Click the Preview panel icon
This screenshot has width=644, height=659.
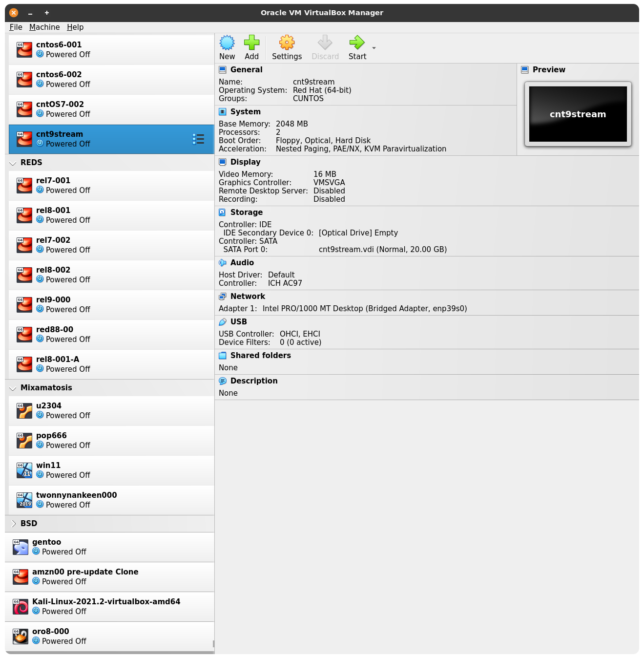click(x=525, y=70)
